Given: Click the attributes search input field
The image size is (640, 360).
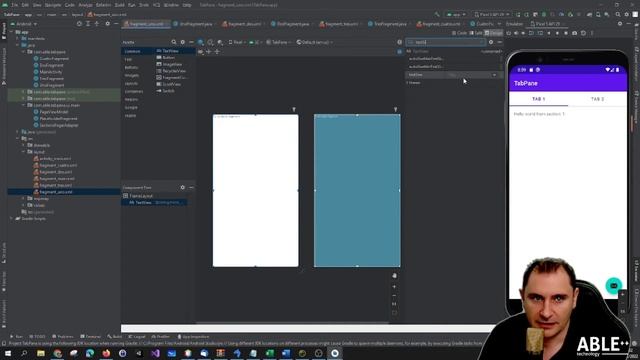Looking at the screenshot, I should (446, 42).
